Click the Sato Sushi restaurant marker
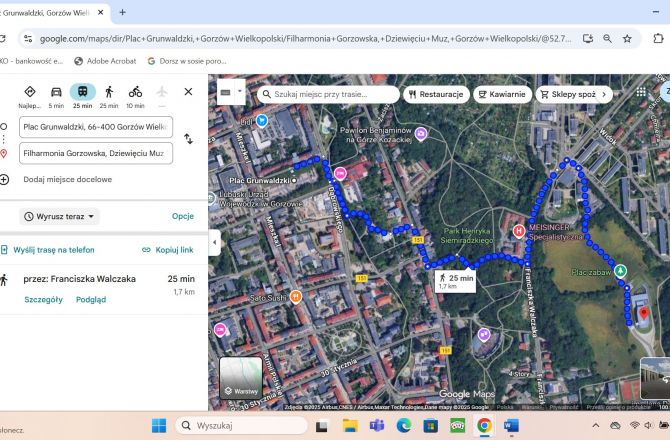This screenshot has height=440, width=670. [x=296, y=296]
